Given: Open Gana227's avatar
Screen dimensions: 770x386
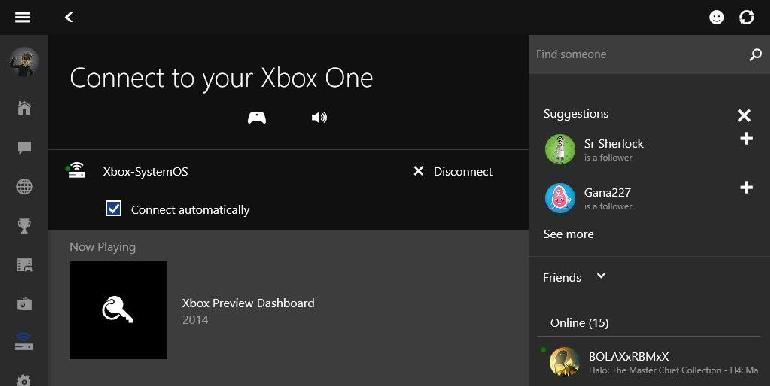Looking at the screenshot, I should [560, 198].
